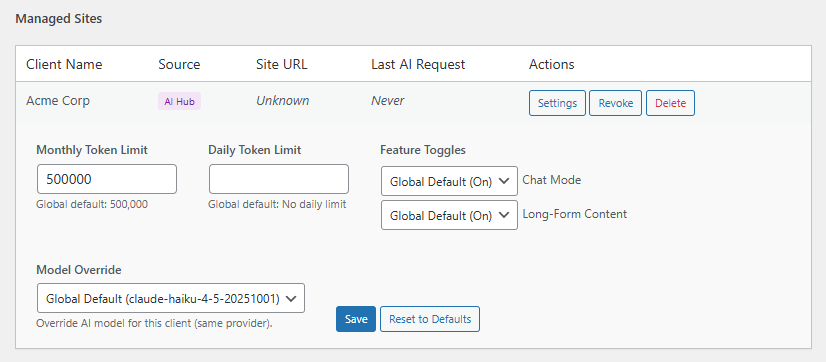Open the Chat Mode toggle dropdown

pos(449,181)
